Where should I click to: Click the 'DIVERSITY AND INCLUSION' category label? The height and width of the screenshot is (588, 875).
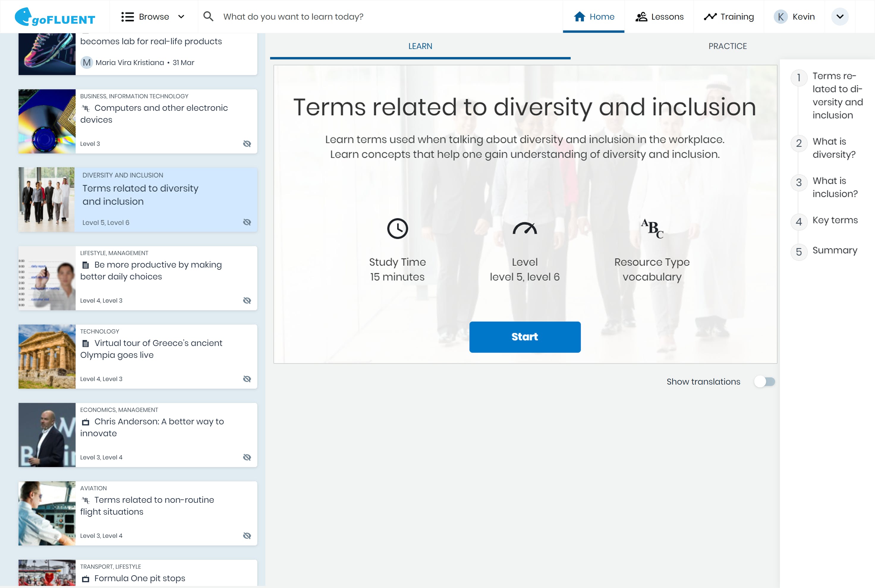click(x=123, y=175)
